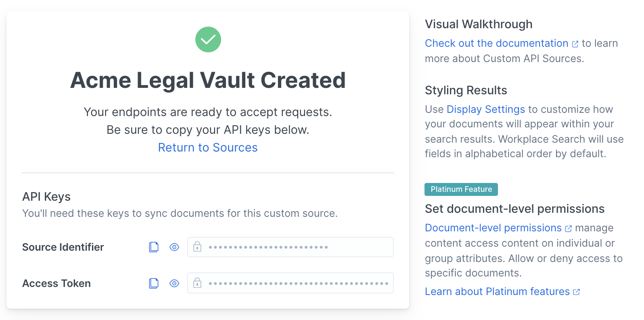Click the lock icon in Source Identifier field
Image resolution: width=644 pixels, height=320 pixels.
[x=197, y=247]
